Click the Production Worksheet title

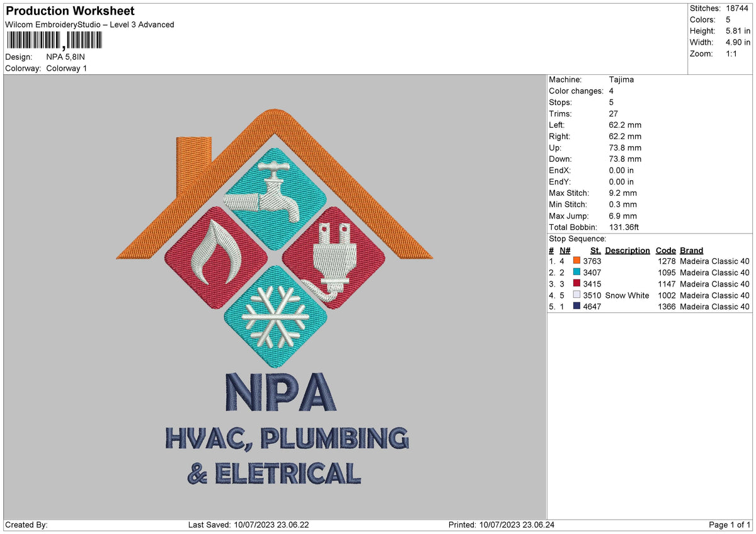70,11
